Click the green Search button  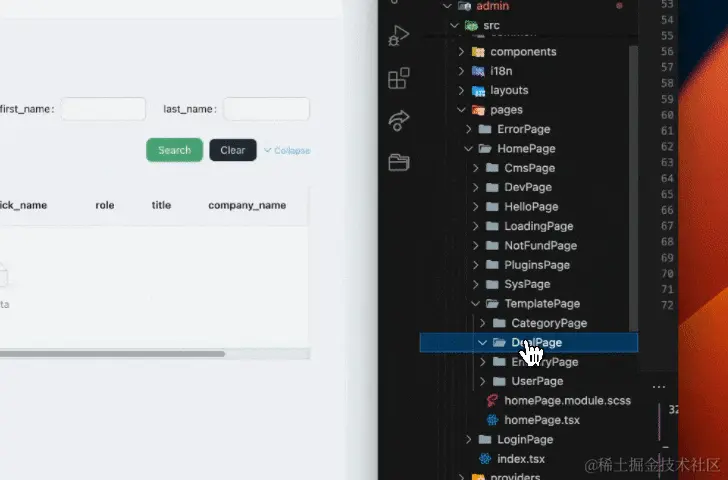coord(175,150)
